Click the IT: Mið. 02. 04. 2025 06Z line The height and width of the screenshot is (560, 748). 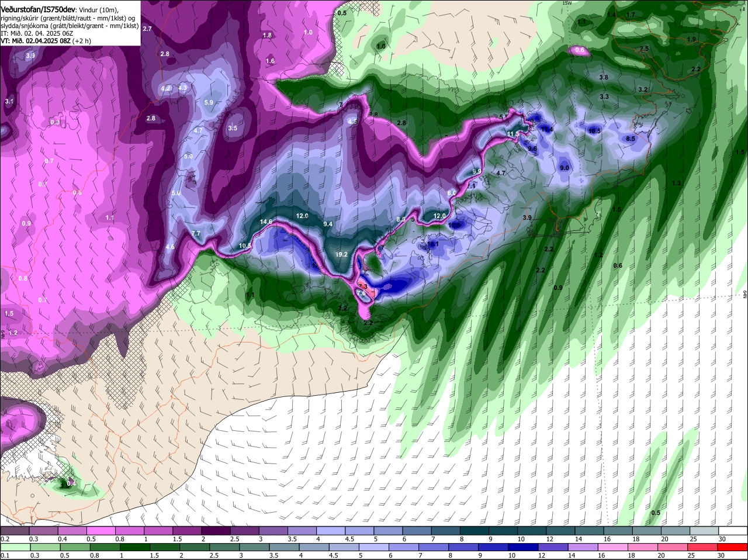(x=37, y=33)
